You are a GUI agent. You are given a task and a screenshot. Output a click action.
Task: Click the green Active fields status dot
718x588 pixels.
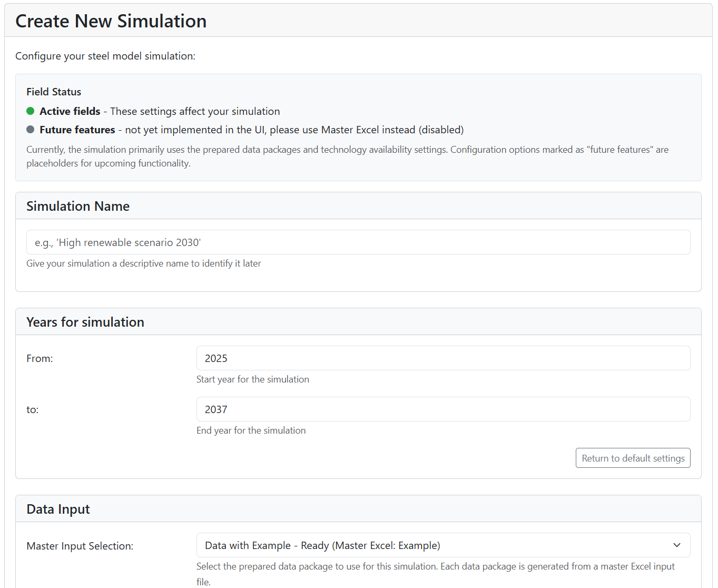pyautogui.click(x=31, y=111)
